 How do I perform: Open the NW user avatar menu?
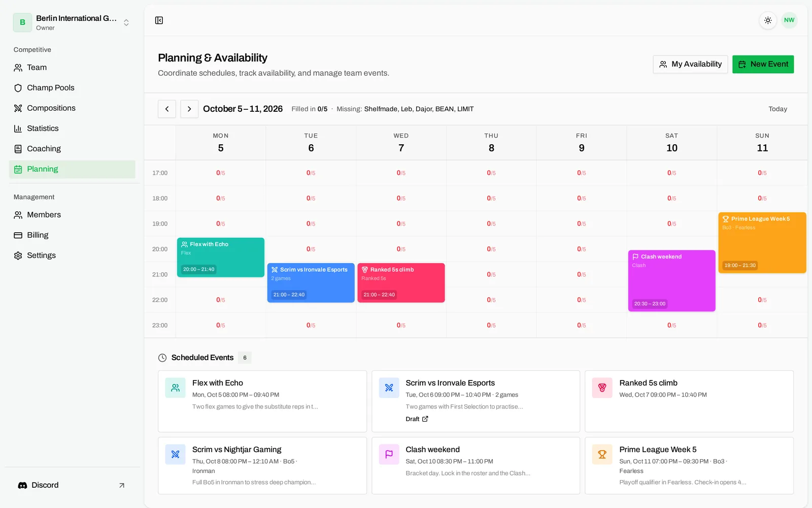pos(789,20)
